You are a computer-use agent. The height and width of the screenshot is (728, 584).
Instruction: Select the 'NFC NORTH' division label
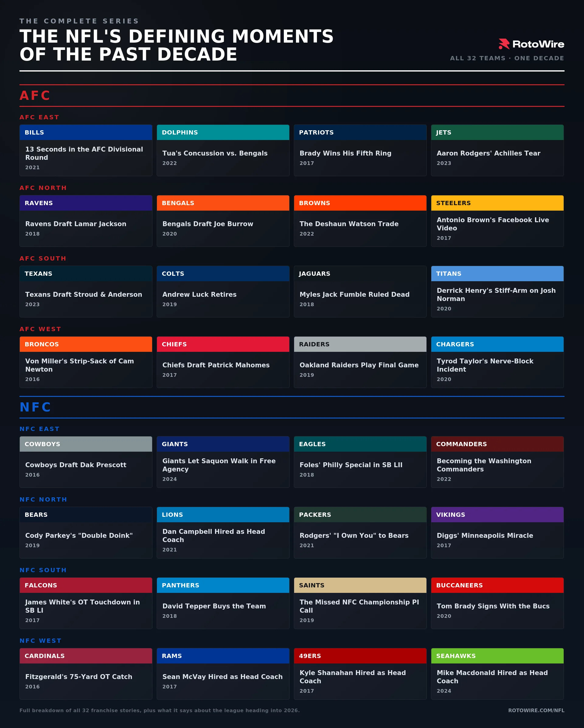tap(43, 499)
